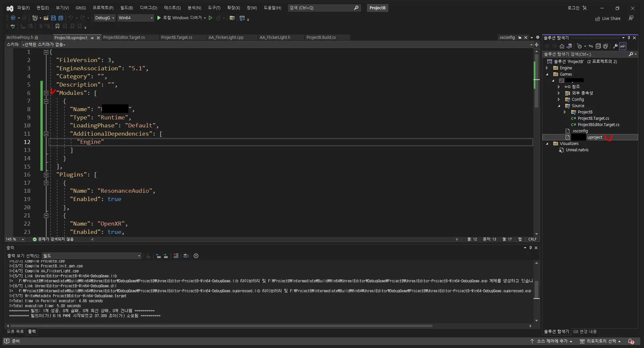Click the 로그인 sign-in button

(577, 8)
